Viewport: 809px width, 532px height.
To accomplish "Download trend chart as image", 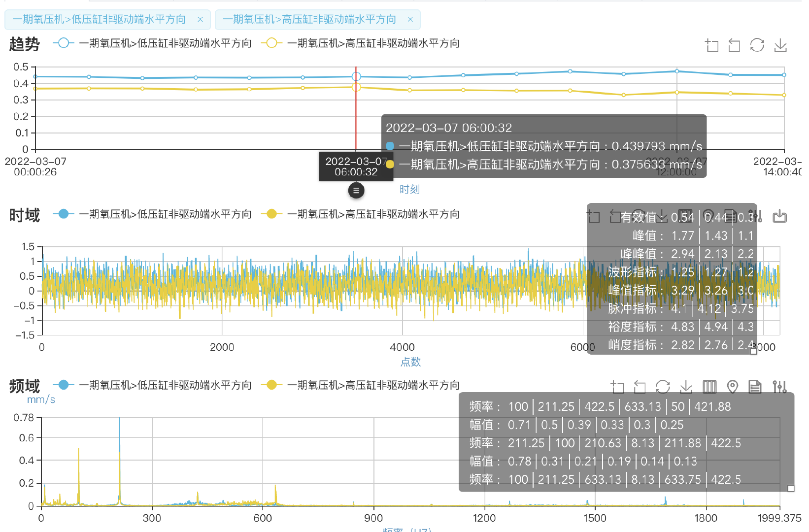I will click(x=780, y=45).
